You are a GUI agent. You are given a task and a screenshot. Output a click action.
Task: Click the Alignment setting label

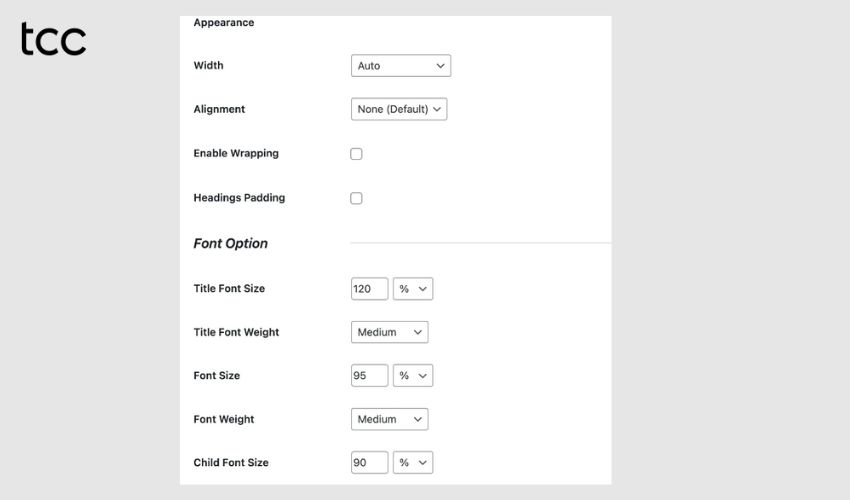(219, 109)
